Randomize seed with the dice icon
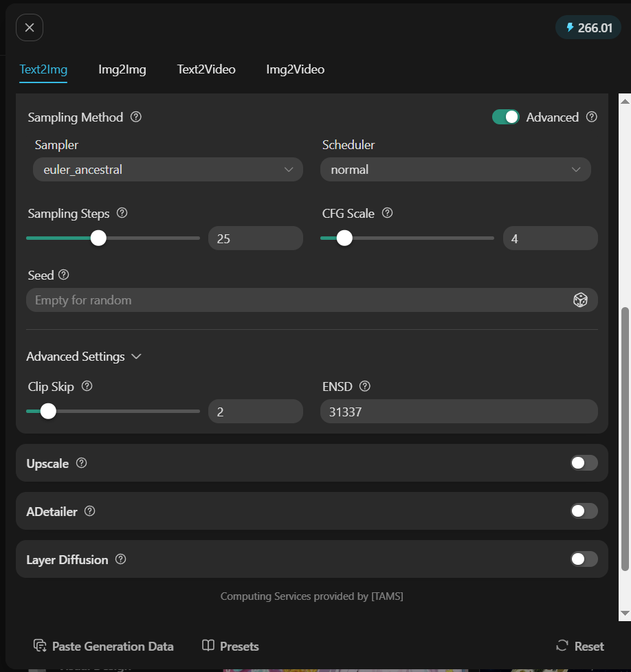631x672 pixels. (x=580, y=300)
